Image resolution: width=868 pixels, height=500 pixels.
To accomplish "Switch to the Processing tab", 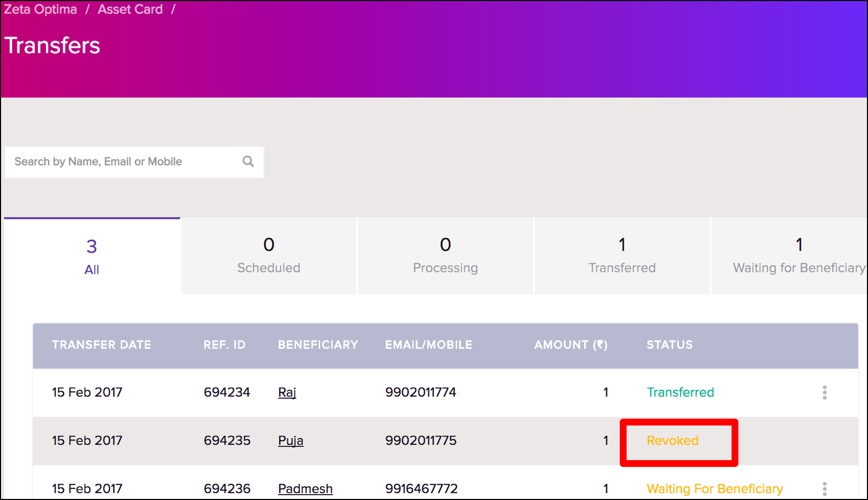I will 446,256.
